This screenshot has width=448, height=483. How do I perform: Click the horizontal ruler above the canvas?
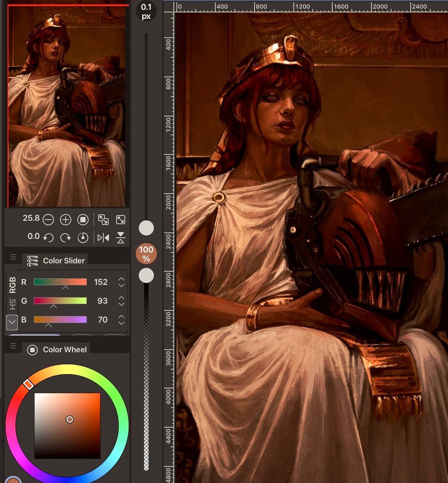311,6
